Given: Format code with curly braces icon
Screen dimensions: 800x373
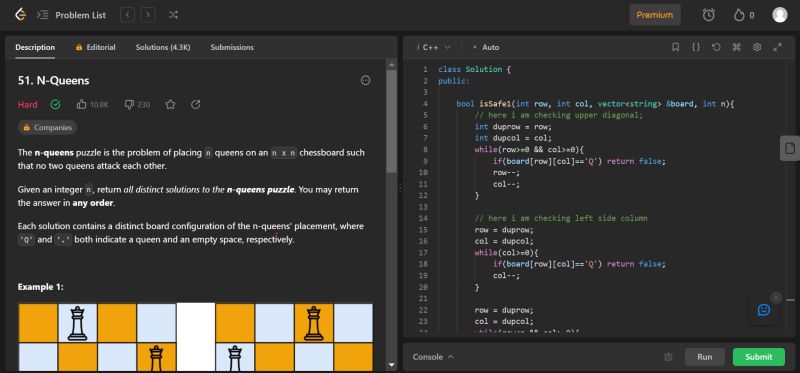Looking at the screenshot, I should 696,47.
